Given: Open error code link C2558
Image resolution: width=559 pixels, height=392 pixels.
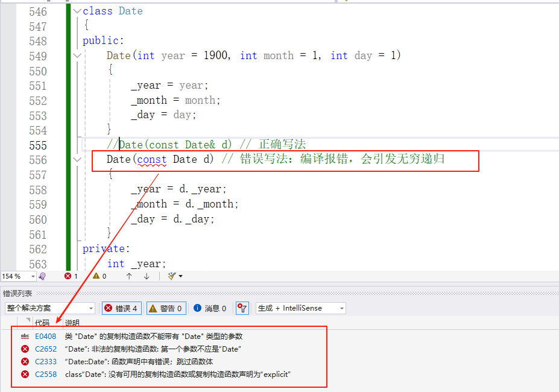Looking at the screenshot, I should coord(46,374).
